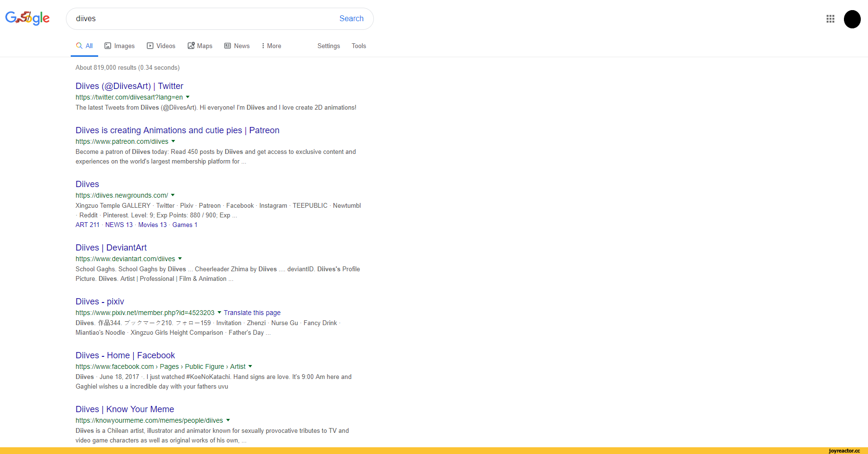Click the profile avatar circle
Image resolution: width=868 pixels, height=454 pixels.
click(852, 19)
